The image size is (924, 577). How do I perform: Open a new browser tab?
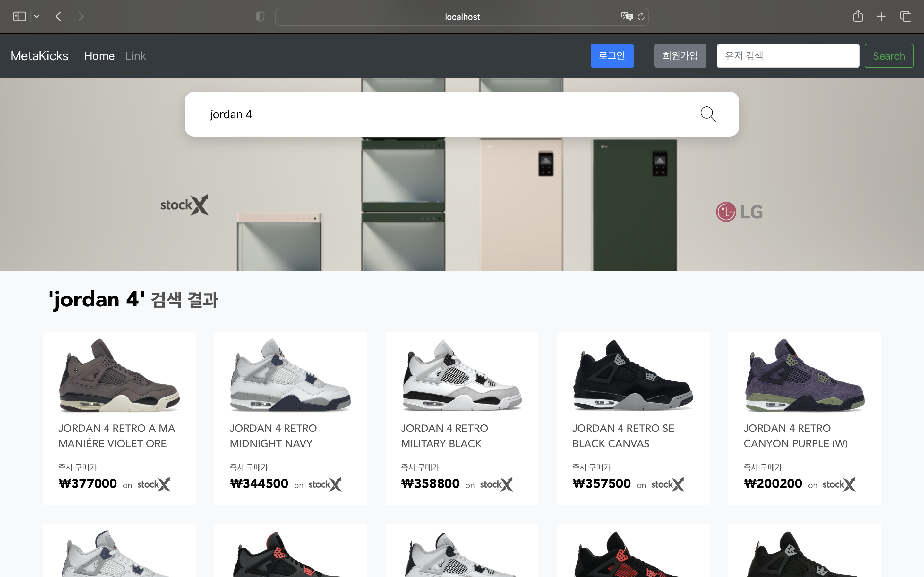(x=882, y=16)
